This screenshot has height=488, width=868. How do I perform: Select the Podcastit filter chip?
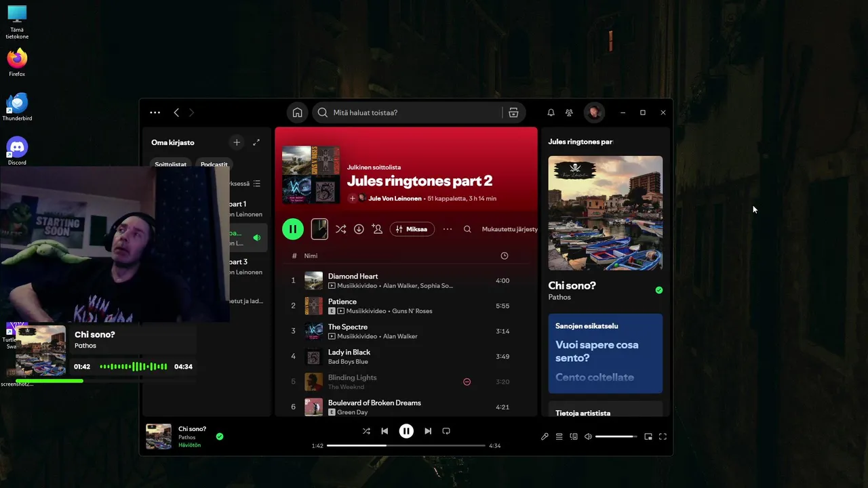point(214,164)
